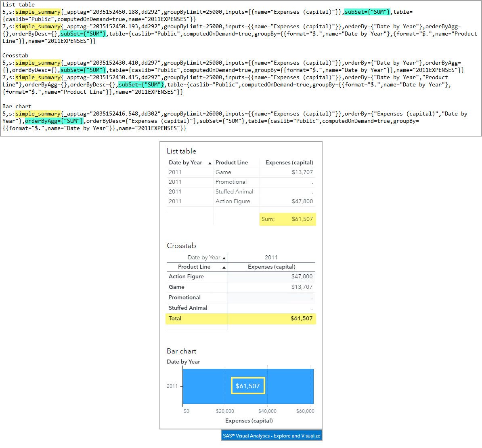The width and height of the screenshot is (482, 448).
Task: Click the Stuffed Animal row in the Crosstab
Action: (x=188, y=308)
